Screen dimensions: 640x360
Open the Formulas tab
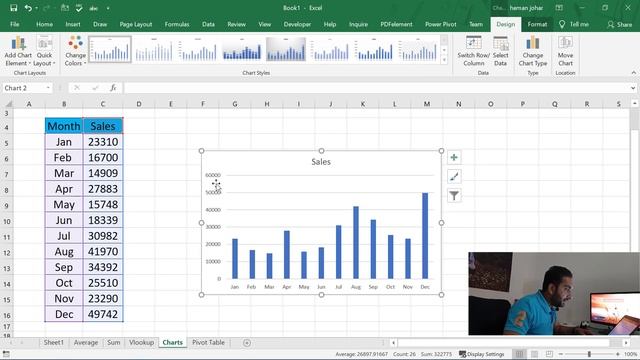coord(177,24)
